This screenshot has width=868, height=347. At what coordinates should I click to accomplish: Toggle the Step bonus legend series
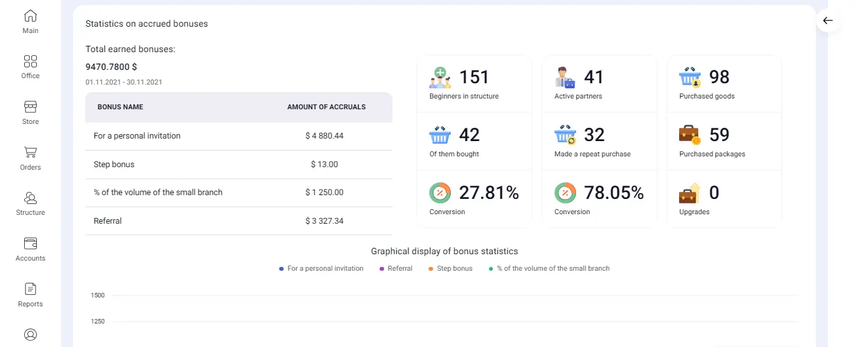pyautogui.click(x=454, y=269)
